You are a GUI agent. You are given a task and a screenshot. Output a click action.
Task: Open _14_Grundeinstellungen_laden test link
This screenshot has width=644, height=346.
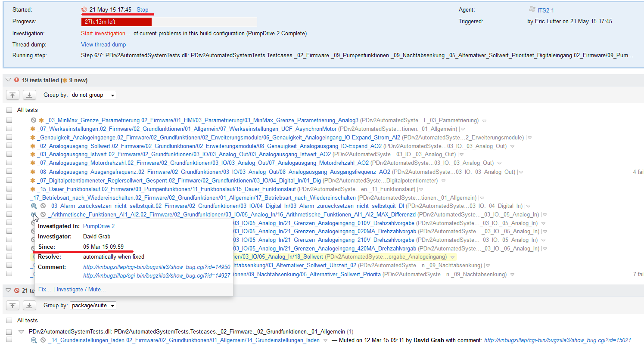pos(184,340)
